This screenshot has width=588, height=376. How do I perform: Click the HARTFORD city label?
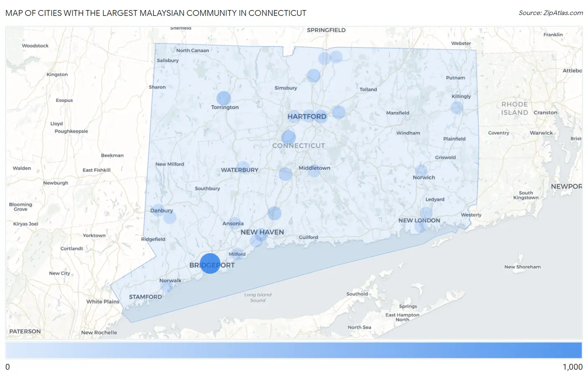coord(307,117)
